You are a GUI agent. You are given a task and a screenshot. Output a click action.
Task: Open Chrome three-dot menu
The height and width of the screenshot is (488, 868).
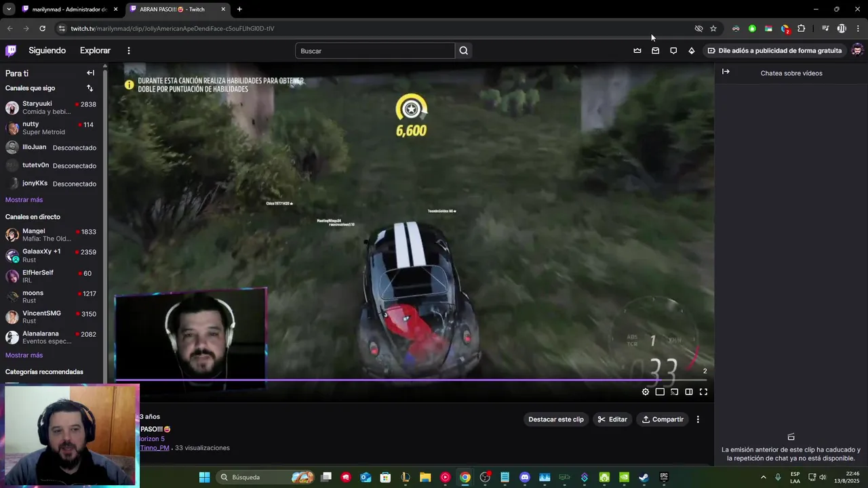click(x=858, y=28)
